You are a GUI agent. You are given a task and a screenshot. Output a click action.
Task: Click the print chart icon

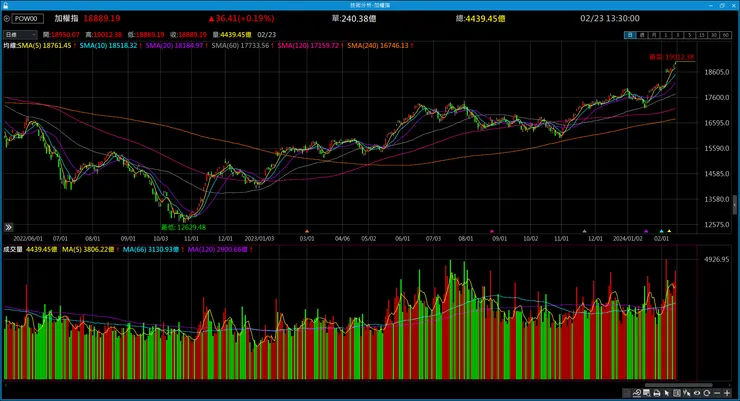click(x=657, y=393)
